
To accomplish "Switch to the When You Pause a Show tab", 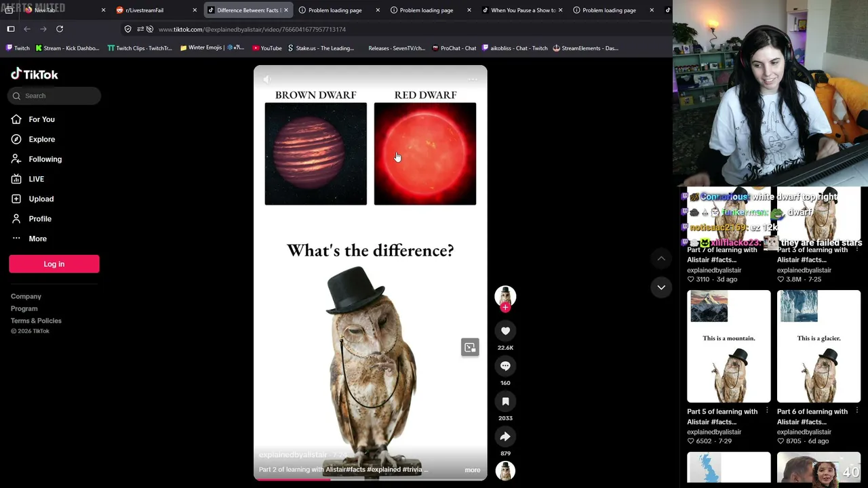I will click(522, 10).
